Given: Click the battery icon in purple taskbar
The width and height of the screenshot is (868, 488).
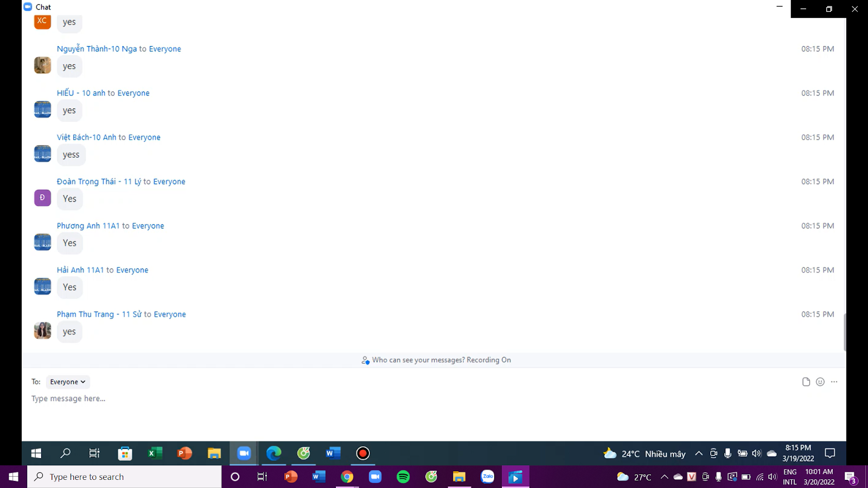Looking at the screenshot, I should coord(746,477).
